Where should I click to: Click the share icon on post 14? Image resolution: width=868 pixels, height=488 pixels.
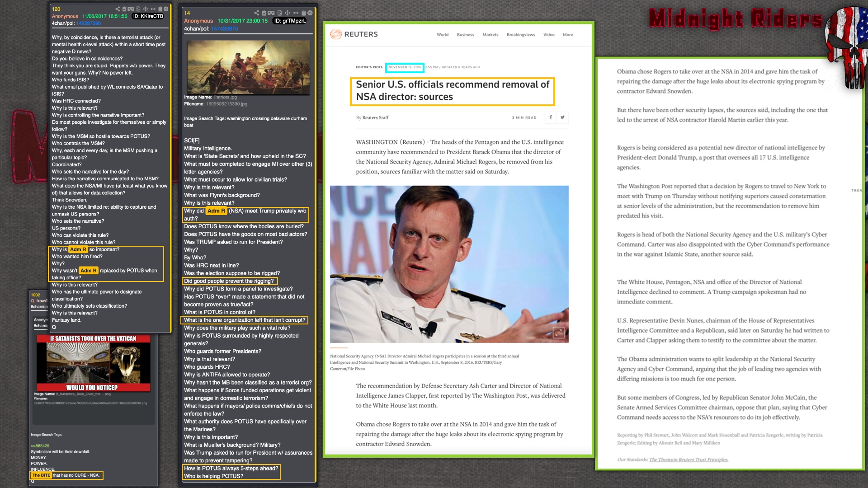257,13
